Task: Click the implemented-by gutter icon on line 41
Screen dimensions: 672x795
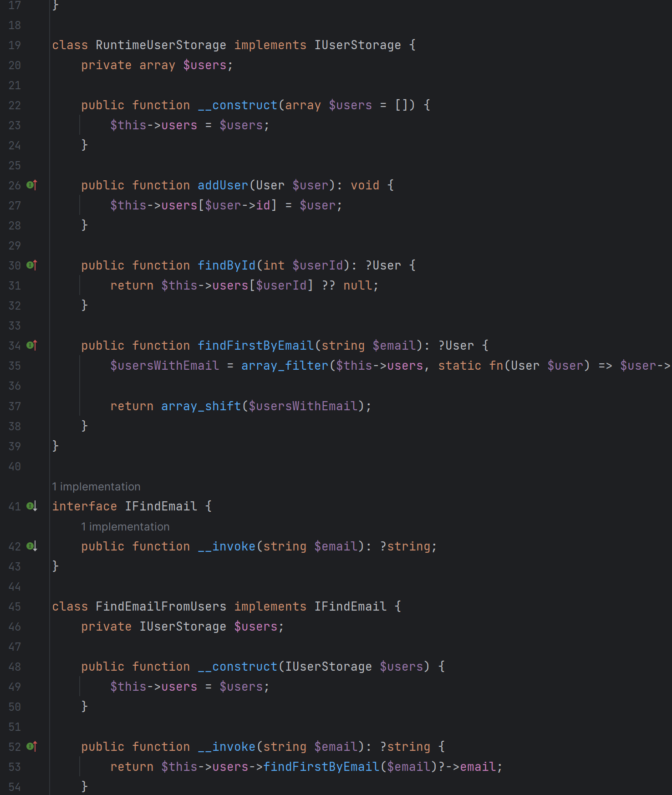Action: point(32,506)
